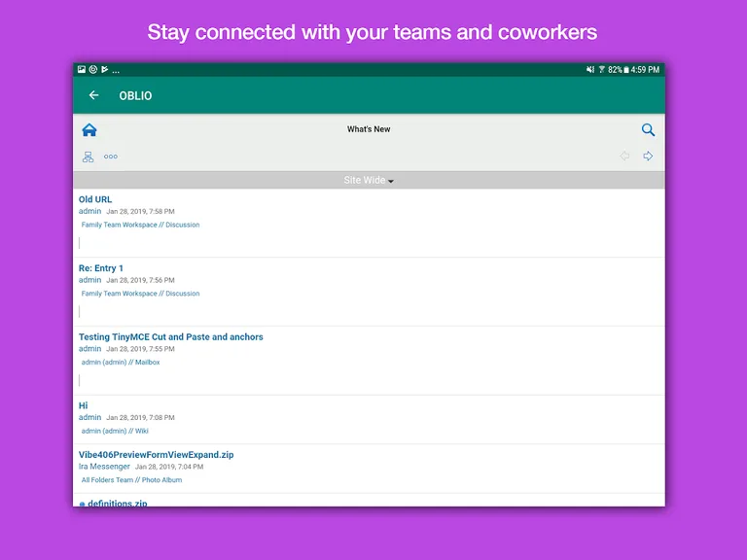
Task: Tap the 4:59 PM clock
Action: point(645,70)
